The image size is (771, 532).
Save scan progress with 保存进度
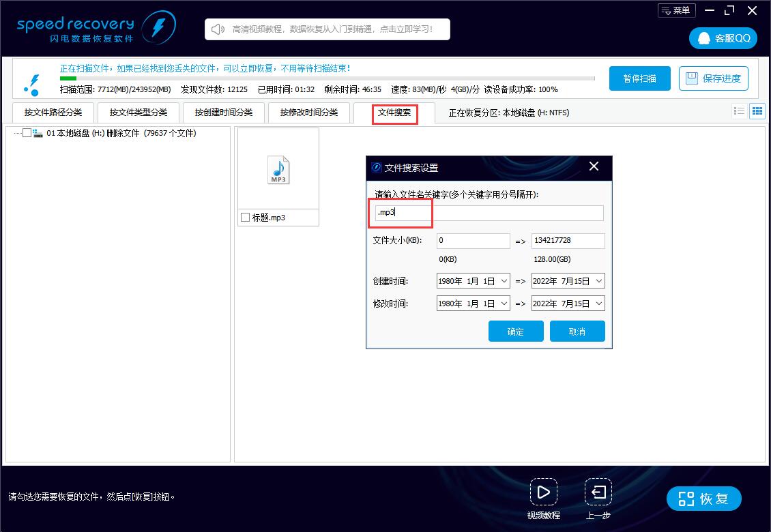[x=714, y=78]
